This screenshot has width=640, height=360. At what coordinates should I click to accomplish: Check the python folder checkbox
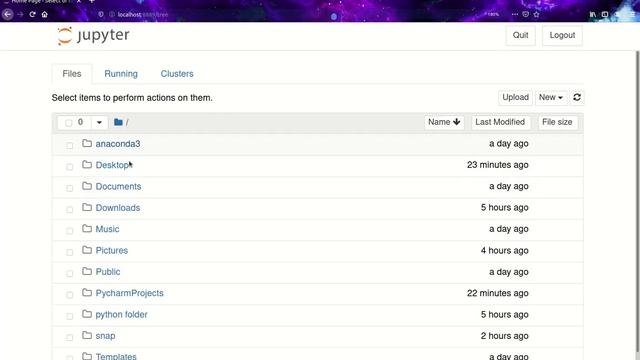(x=69, y=316)
